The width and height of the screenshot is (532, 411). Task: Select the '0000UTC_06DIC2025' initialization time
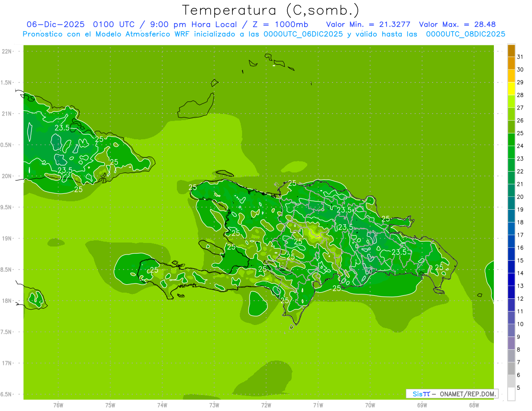tap(302, 34)
